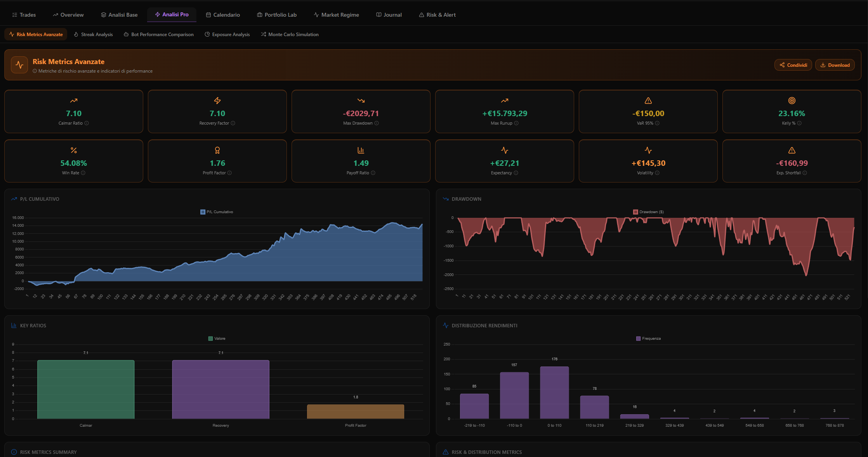Click the info icon beside Exp. Shortfall
Viewport: 868px width, 457px height.
point(805,173)
